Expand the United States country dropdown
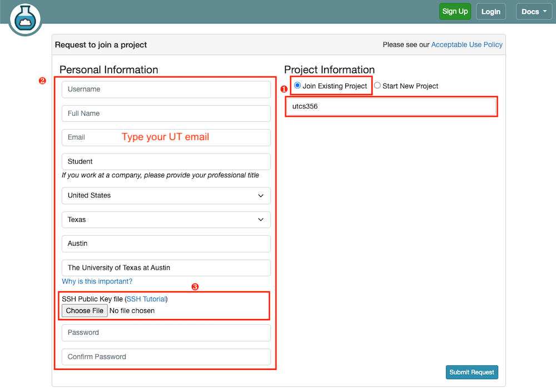Image resolution: width=556 pixels, height=392 pixels. (x=166, y=196)
